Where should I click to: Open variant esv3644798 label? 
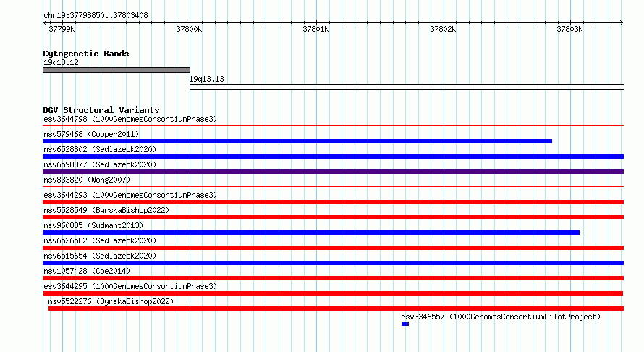[130, 119]
